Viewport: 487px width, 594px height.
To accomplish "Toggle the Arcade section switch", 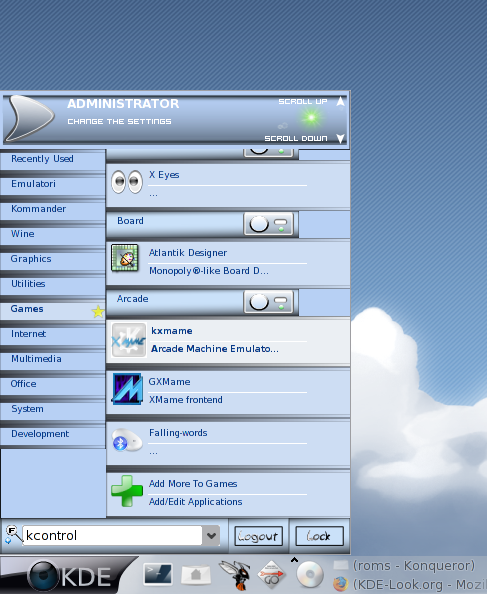I will coord(268,302).
